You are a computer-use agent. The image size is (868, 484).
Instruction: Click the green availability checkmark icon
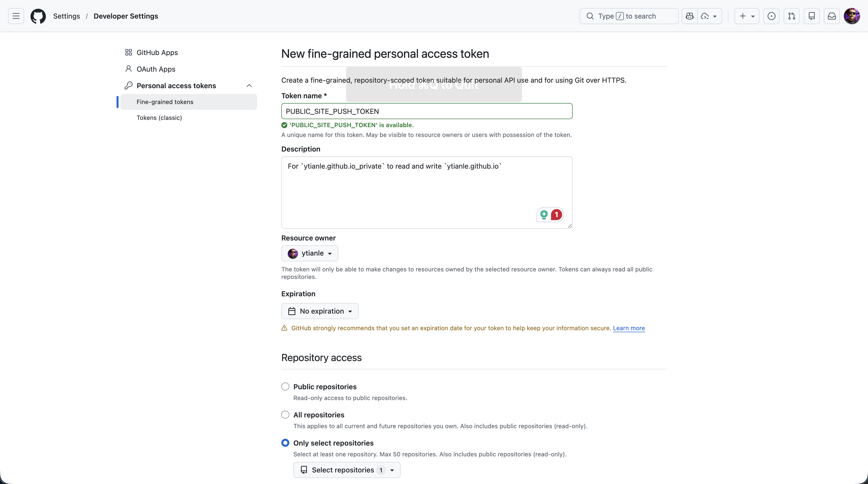click(284, 125)
